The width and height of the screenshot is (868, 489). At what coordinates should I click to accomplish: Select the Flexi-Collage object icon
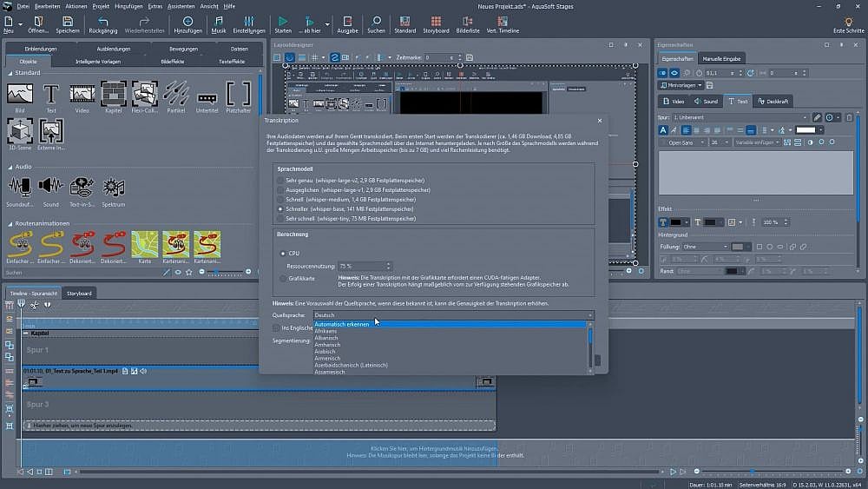[x=144, y=93]
